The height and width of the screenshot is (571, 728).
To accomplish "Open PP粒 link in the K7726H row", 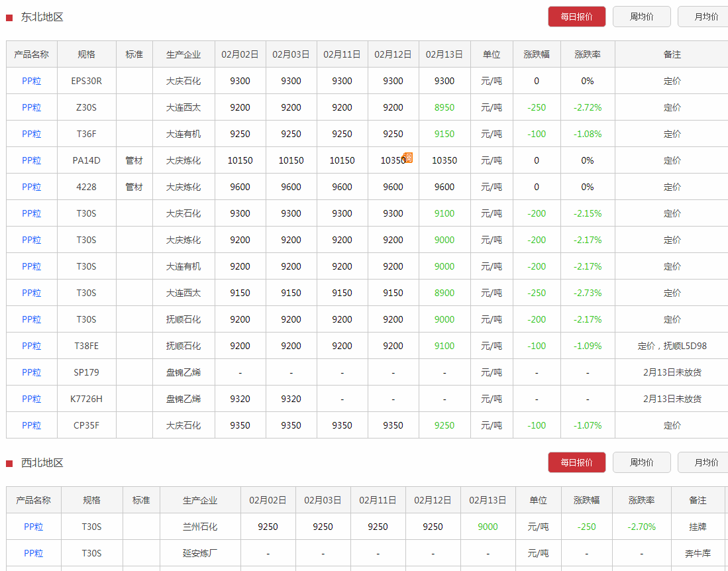I will [x=32, y=399].
